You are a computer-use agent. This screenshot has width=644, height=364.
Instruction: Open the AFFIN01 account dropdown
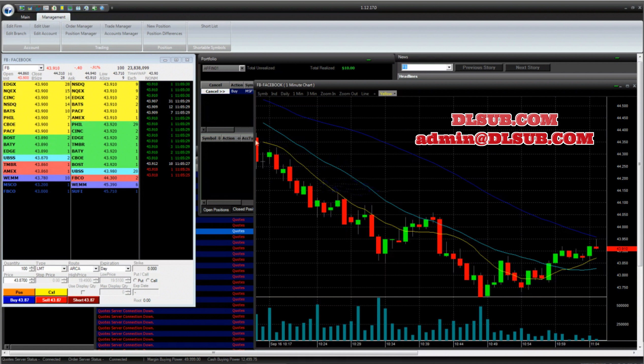[x=242, y=68]
